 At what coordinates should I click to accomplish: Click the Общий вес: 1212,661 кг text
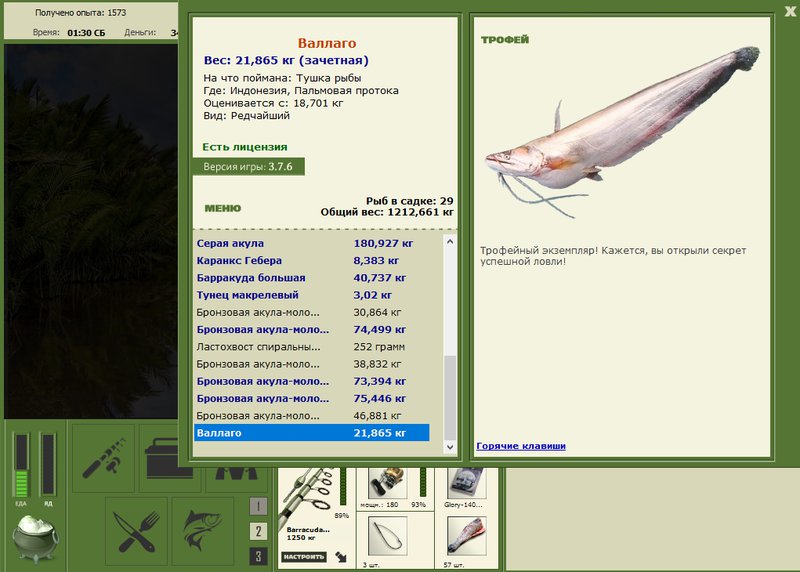tap(387, 212)
